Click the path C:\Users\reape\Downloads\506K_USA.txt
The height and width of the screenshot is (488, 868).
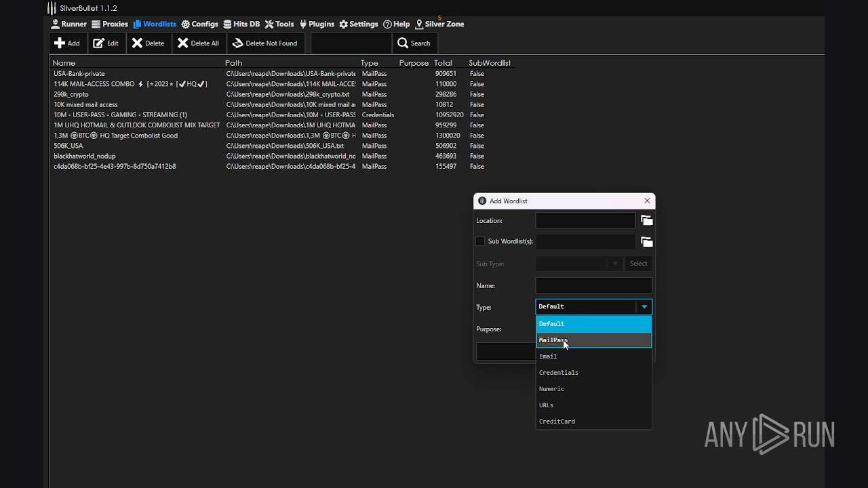click(285, 146)
